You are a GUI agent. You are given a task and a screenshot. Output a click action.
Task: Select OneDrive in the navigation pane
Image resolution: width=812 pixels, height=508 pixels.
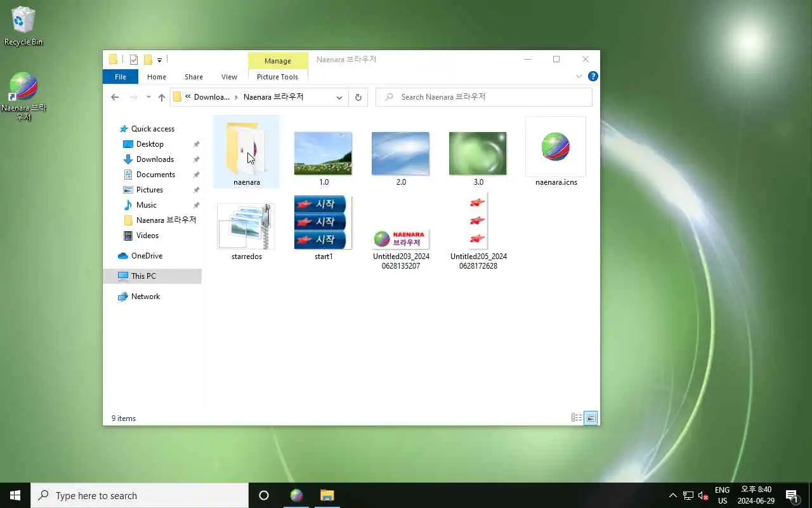147,256
